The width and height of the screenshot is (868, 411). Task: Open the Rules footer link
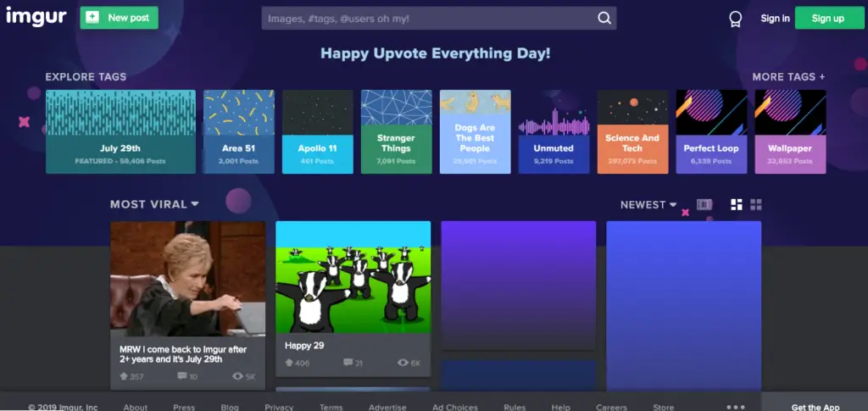pyautogui.click(x=515, y=407)
